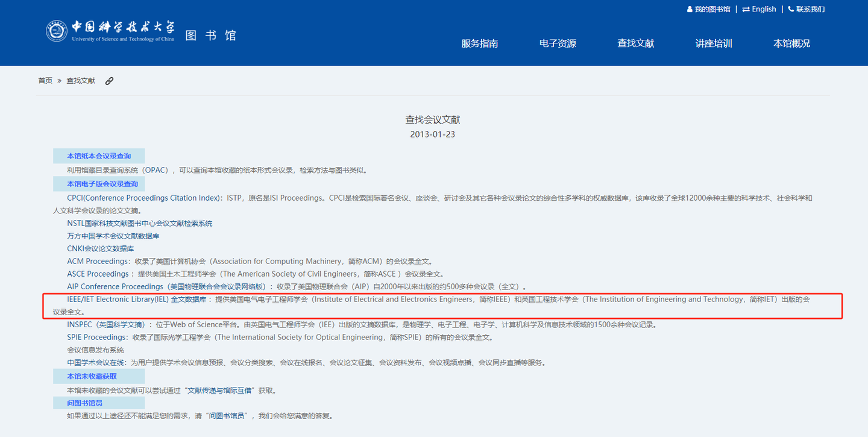This screenshot has height=437, width=868.
Task: Open the AIP Conference Proceedings link
Action: coord(166,287)
